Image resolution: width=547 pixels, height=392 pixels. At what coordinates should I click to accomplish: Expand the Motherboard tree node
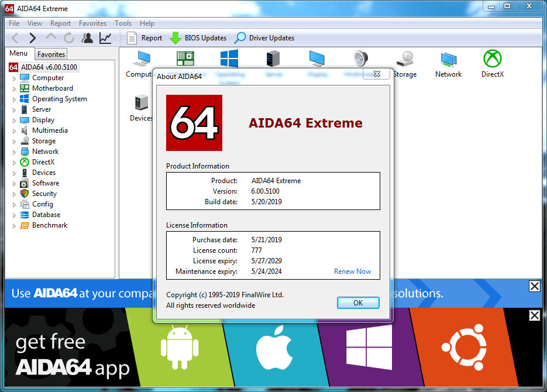click(14, 88)
